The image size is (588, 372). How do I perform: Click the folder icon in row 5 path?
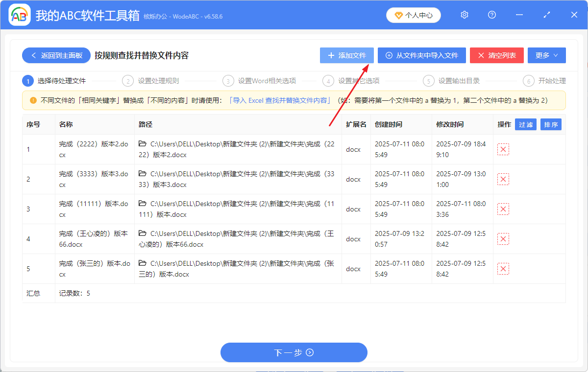143,262
